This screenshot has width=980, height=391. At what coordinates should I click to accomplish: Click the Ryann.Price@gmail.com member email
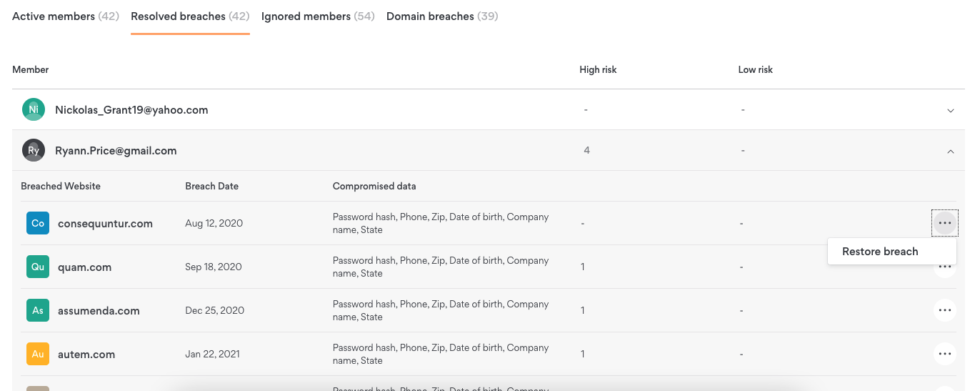(x=116, y=151)
